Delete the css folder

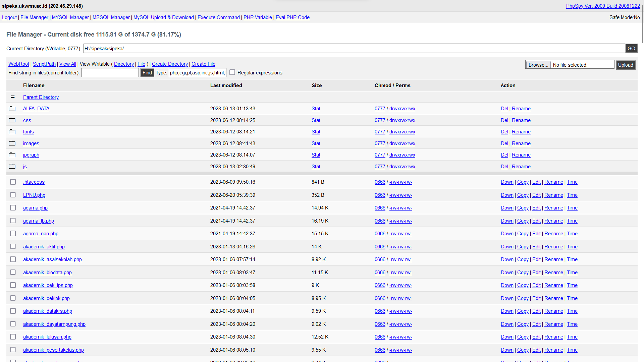click(x=504, y=120)
